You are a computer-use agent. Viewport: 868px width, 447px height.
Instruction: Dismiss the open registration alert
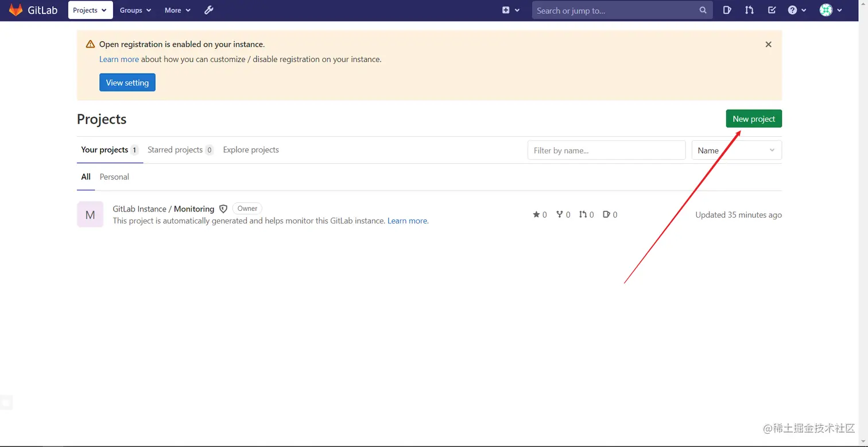(x=768, y=44)
